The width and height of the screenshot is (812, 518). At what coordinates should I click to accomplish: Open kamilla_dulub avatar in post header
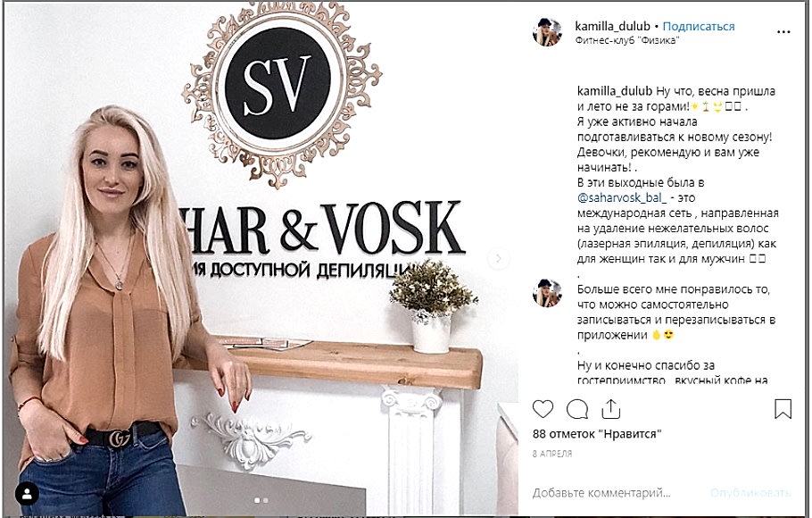(547, 32)
